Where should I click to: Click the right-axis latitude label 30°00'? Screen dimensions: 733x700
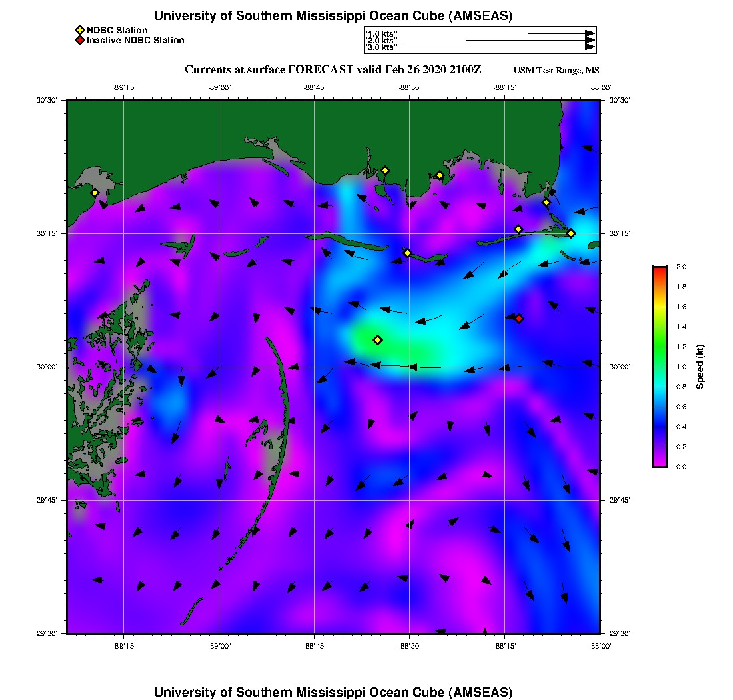(620, 367)
